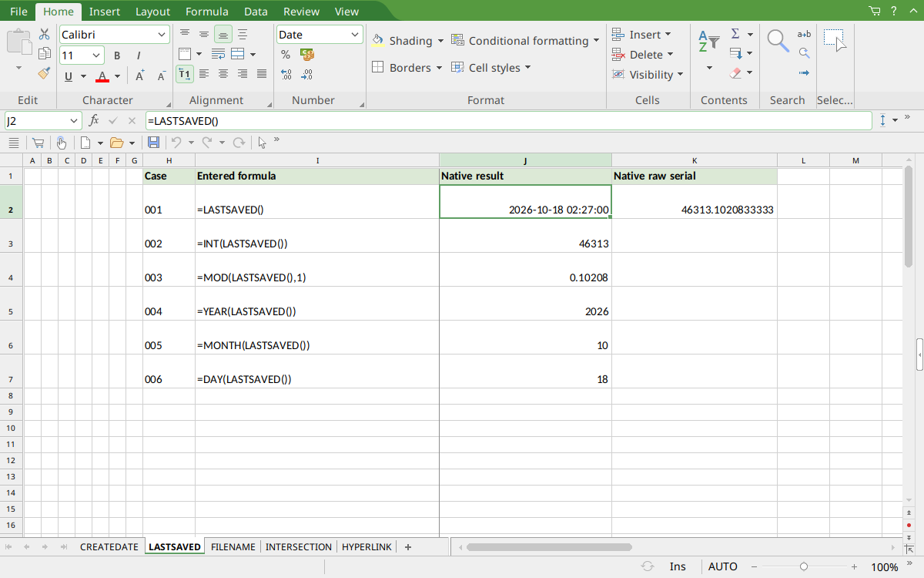Undo the last action

(176, 143)
